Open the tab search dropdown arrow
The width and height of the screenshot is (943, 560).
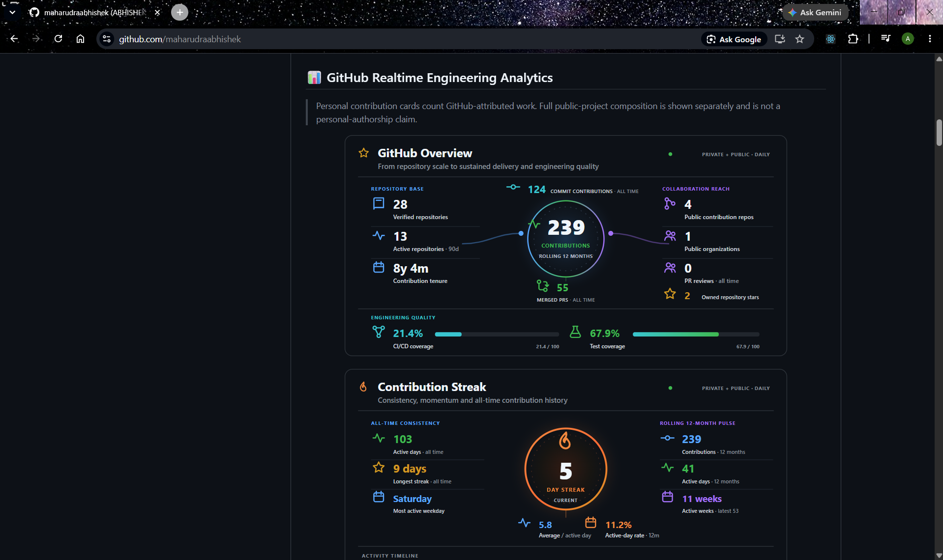(x=12, y=12)
